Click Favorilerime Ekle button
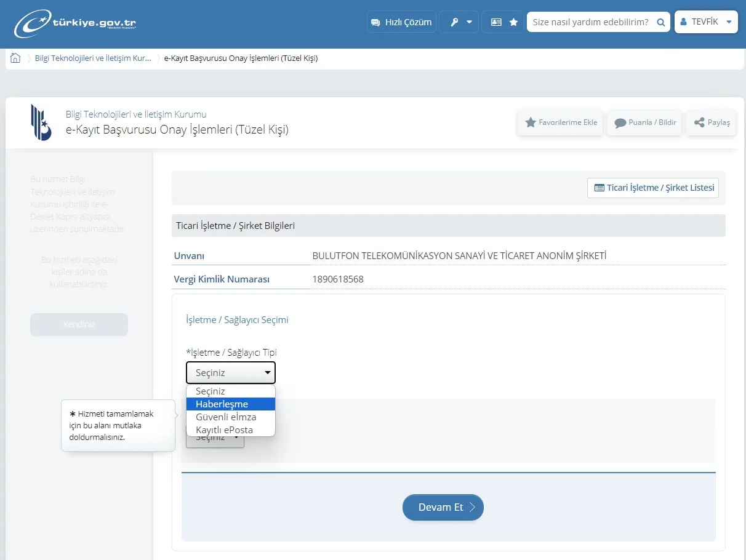The width and height of the screenshot is (746, 560). pyautogui.click(x=560, y=122)
